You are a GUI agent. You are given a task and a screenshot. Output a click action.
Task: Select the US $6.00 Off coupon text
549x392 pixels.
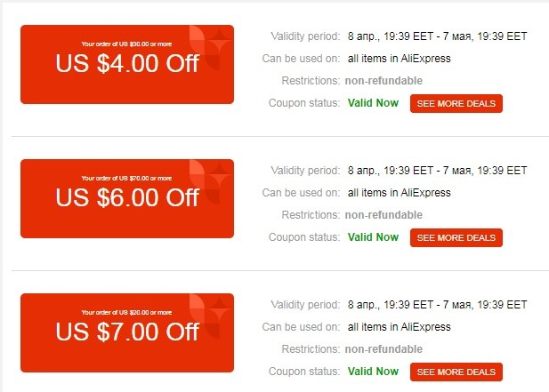tap(127, 198)
